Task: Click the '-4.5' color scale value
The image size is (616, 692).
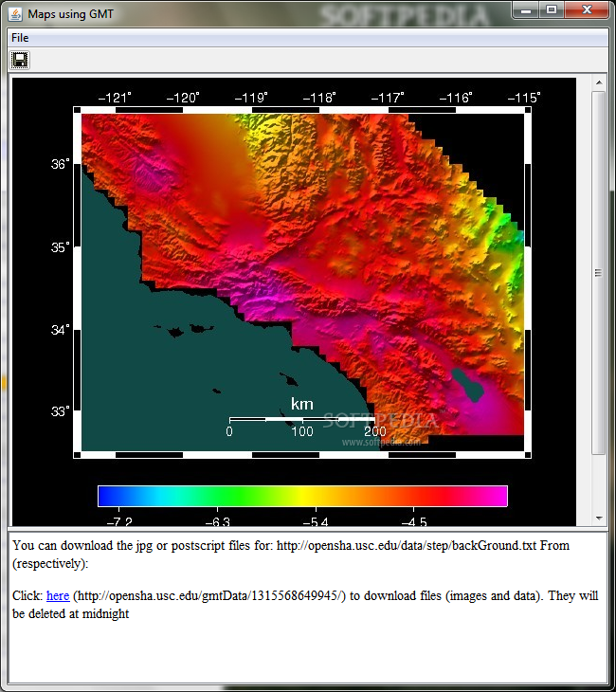Action: pyautogui.click(x=414, y=521)
